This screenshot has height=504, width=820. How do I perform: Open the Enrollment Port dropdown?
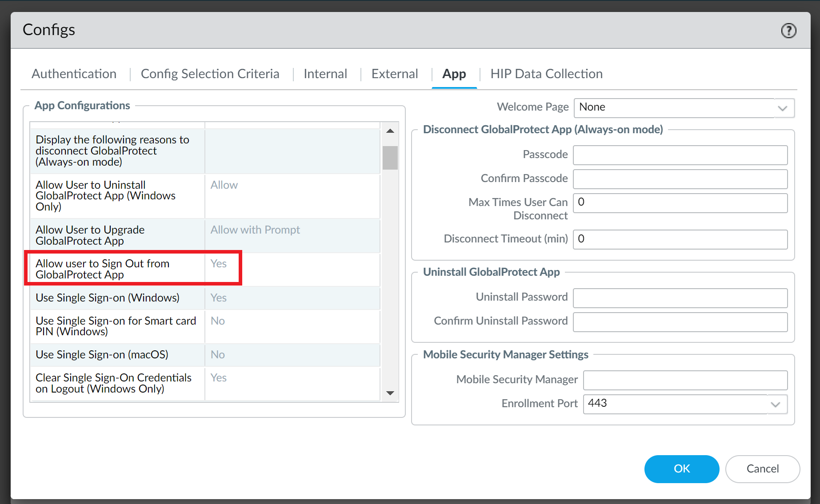click(x=776, y=404)
